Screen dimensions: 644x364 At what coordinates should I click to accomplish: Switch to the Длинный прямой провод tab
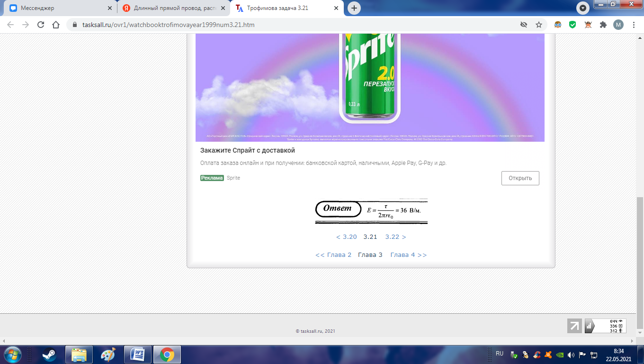(173, 8)
